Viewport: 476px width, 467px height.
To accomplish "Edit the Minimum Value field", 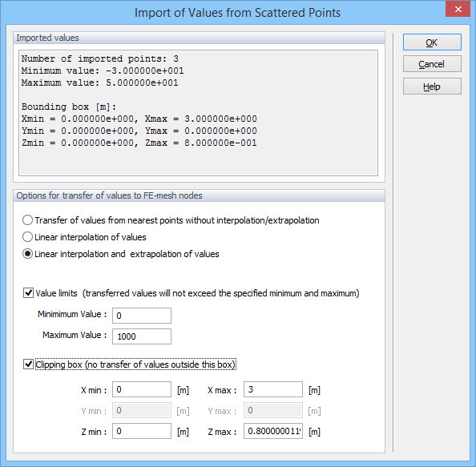I will pos(142,316).
